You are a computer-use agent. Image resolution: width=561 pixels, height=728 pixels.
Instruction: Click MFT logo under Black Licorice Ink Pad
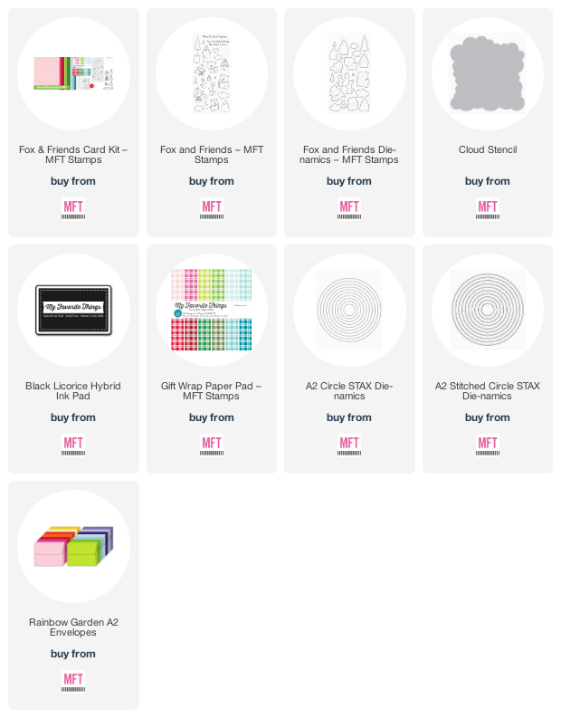tap(73, 445)
